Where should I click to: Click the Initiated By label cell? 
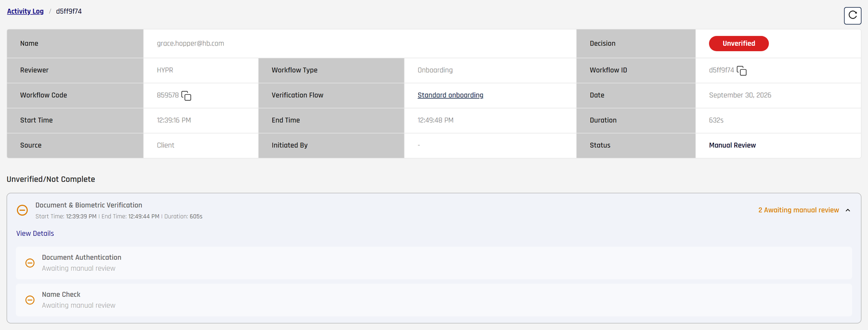pos(331,145)
